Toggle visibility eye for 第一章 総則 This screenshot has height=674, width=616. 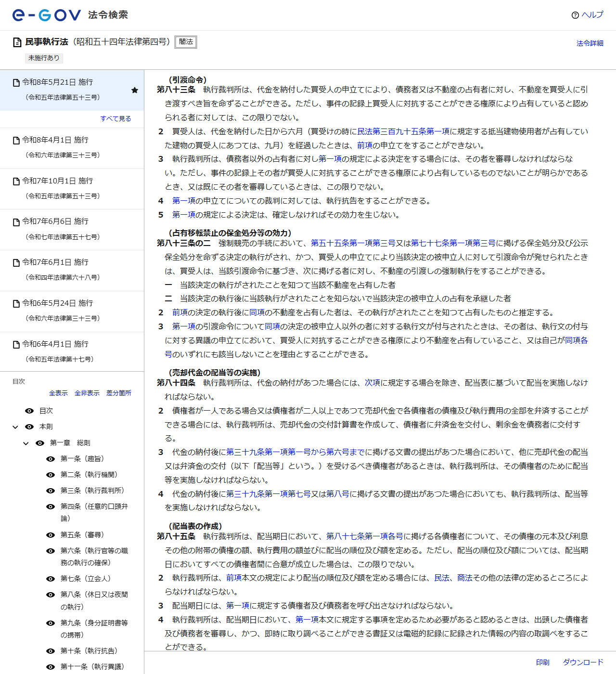point(40,443)
